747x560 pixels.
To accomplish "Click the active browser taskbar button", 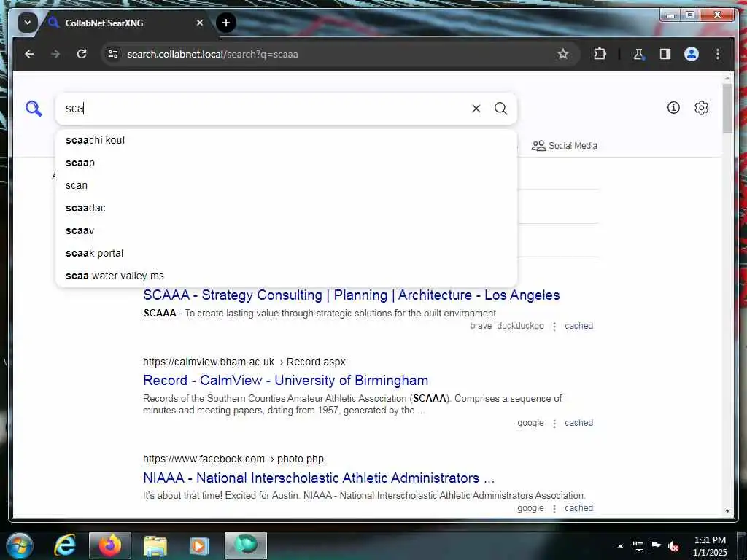I will [246, 545].
